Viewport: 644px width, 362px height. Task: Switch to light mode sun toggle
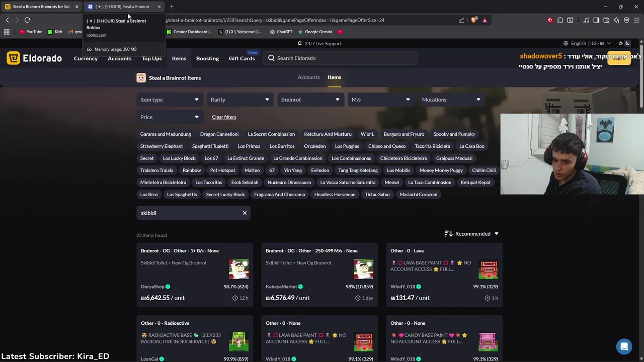pos(620,44)
